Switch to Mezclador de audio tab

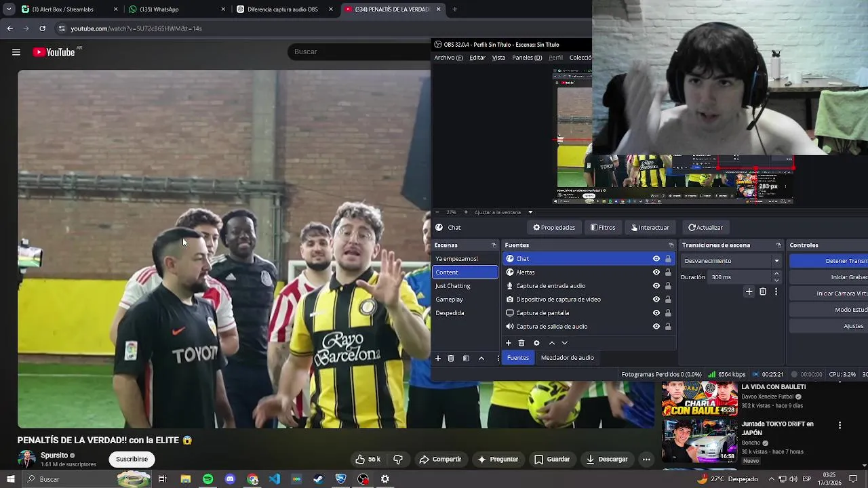pos(568,358)
